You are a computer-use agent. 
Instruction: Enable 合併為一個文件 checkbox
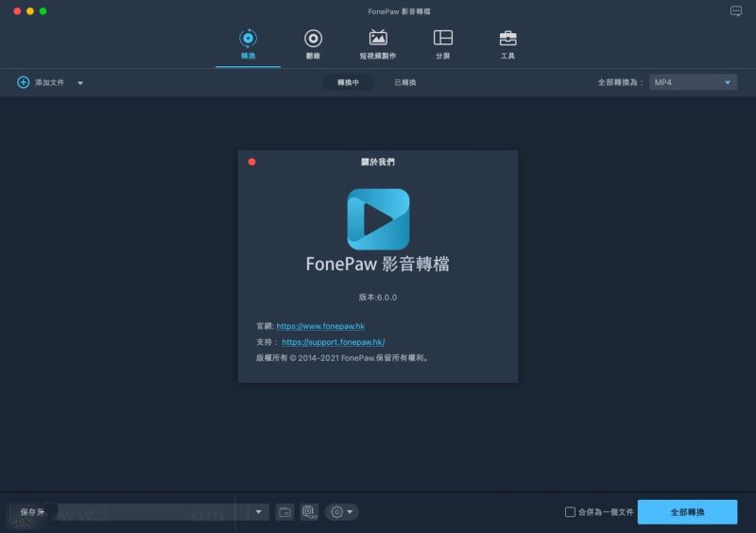(570, 512)
